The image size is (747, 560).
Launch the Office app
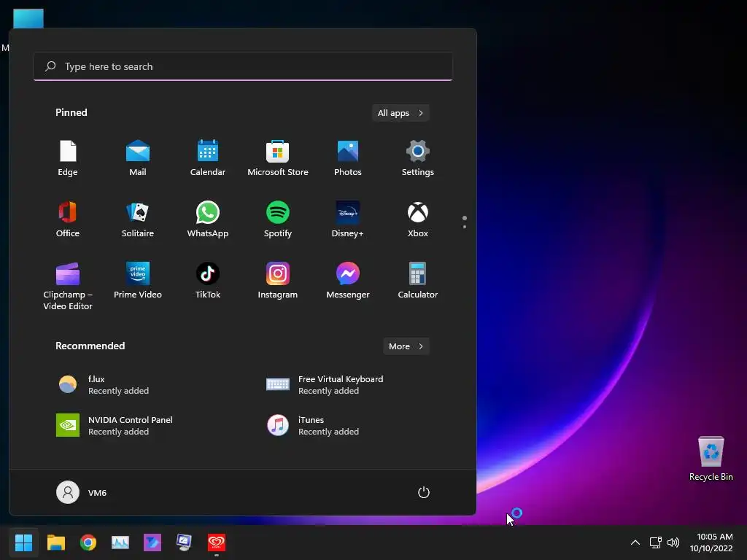[x=68, y=219]
